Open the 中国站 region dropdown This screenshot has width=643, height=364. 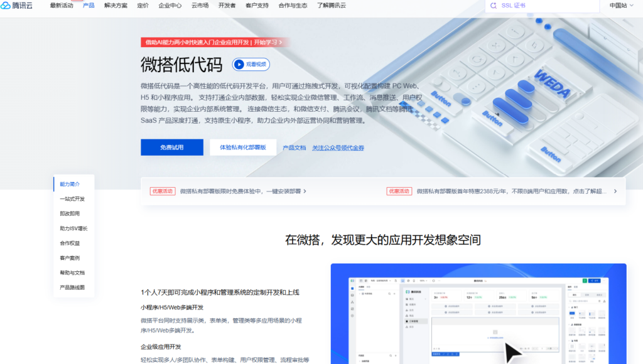(619, 6)
